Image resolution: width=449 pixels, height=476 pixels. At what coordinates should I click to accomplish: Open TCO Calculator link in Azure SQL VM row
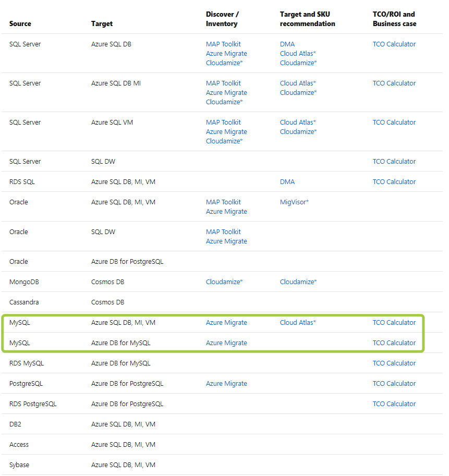coord(394,123)
